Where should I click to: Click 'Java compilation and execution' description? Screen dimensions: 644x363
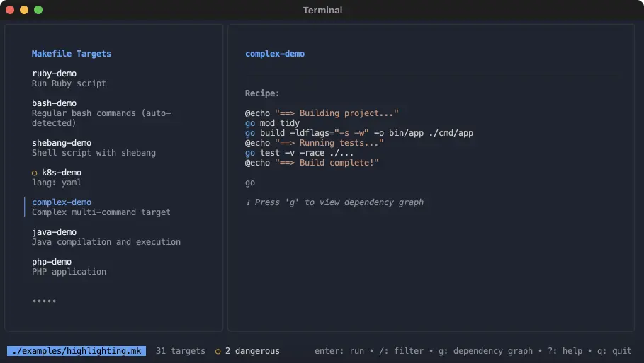coord(106,242)
